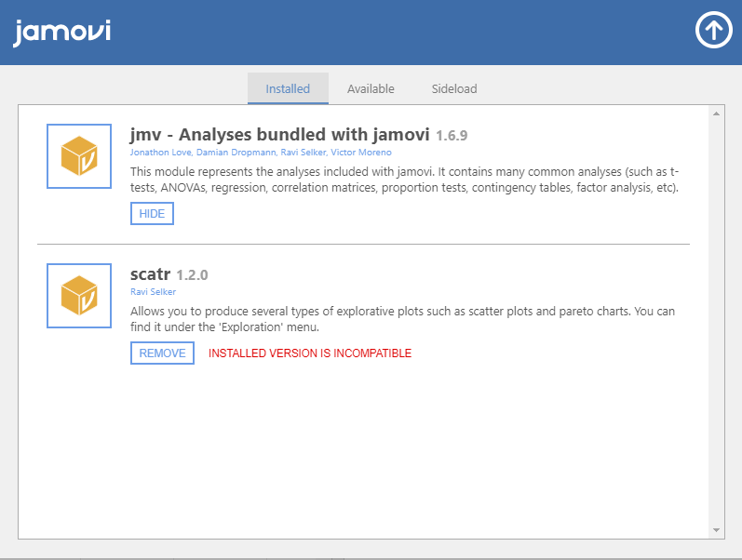Click the up-arrow close icon in header

click(x=714, y=30)
